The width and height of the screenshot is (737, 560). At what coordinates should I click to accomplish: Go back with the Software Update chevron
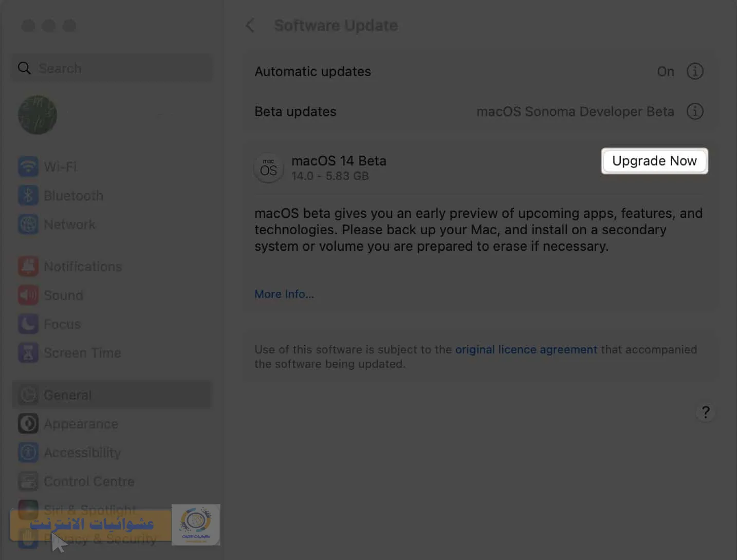pos(250,25)
